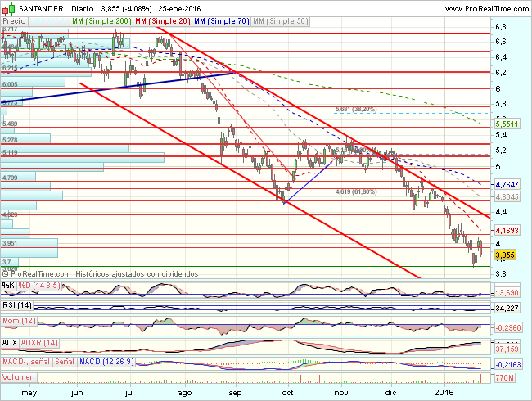Open the Mom (12) indicator label
The height and width of the screenshot is (401, 532).
(19, 321)
